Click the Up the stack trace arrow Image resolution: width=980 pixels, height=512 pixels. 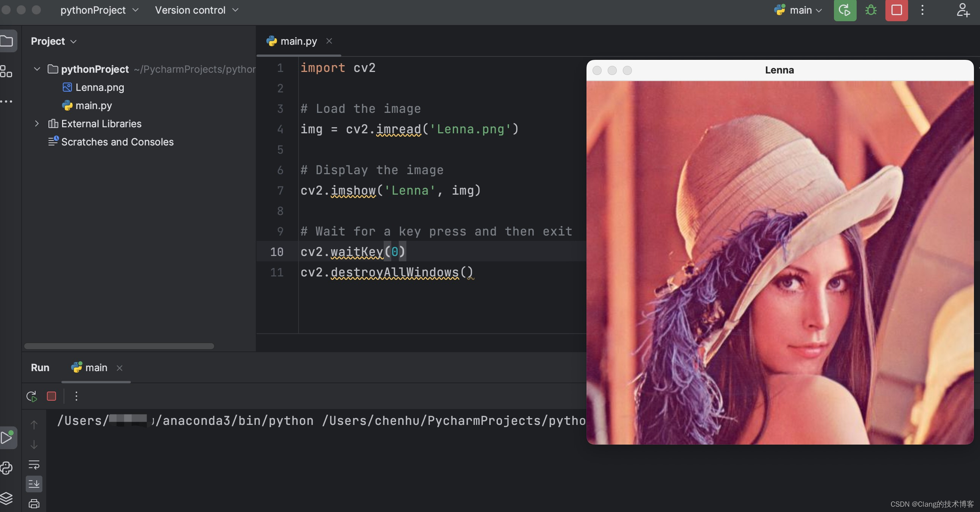[34, 425]
